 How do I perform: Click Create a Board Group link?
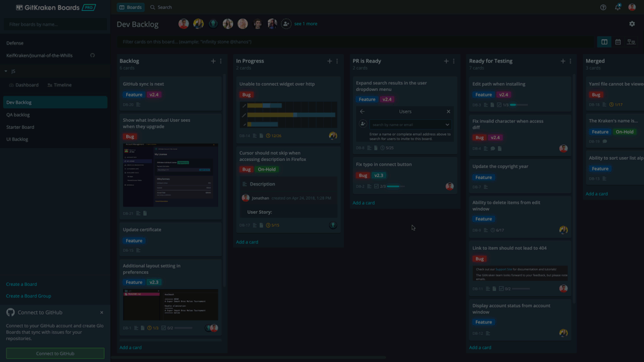(x=28, y=296)
